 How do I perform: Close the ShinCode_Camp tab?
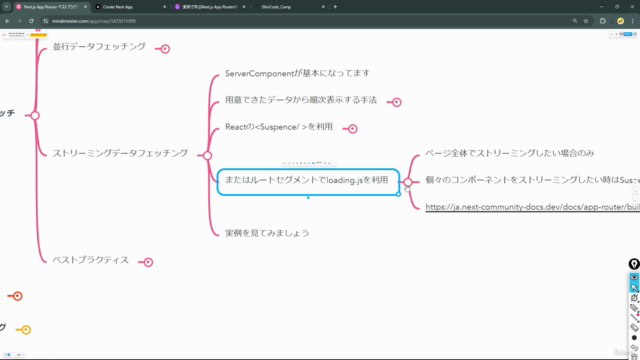point(323,7)
